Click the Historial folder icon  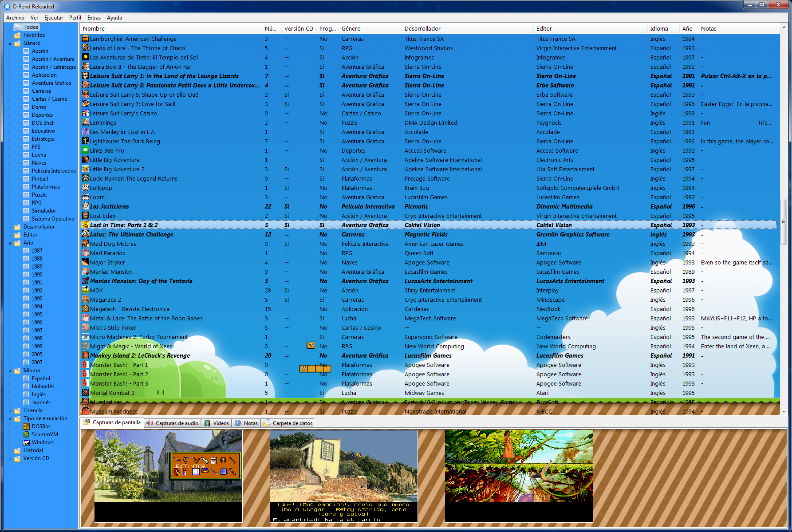[x=17, y=450]
